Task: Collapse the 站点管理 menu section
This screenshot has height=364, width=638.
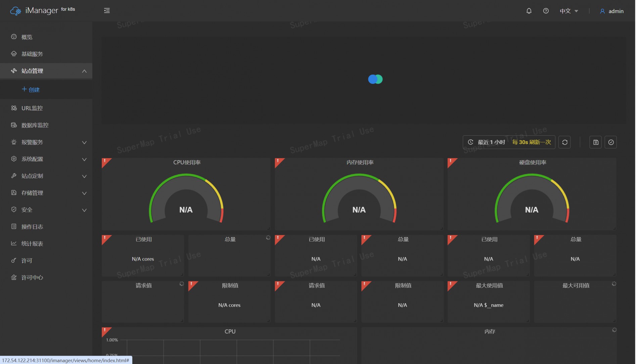Action: [x=84, y=71]
